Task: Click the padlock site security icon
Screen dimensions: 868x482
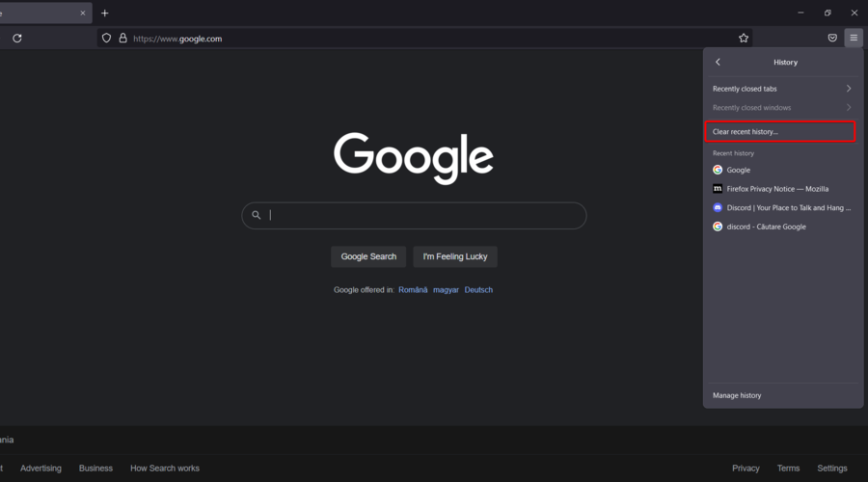Action: (x=122, y=39)
